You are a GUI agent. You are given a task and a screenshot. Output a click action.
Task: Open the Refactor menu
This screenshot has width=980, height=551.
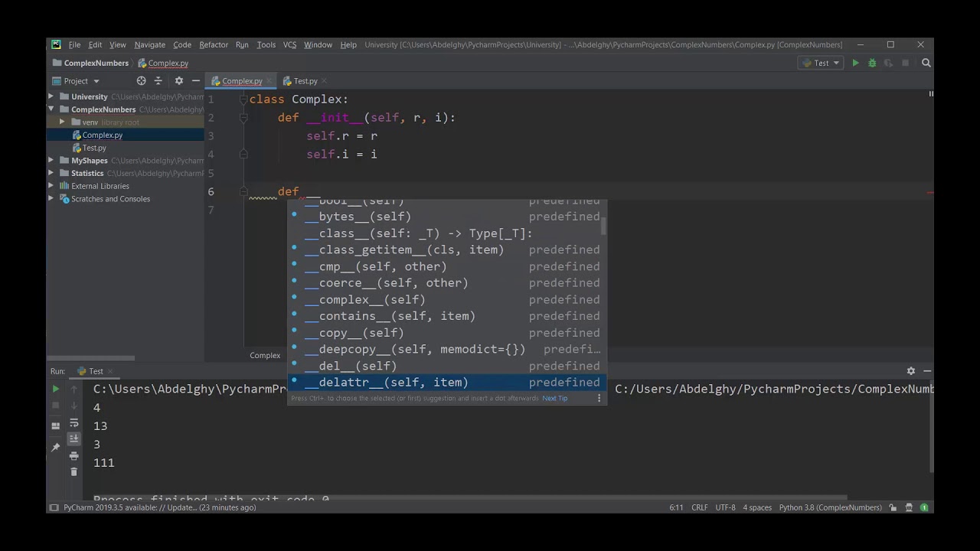click(x=214, y=44)
